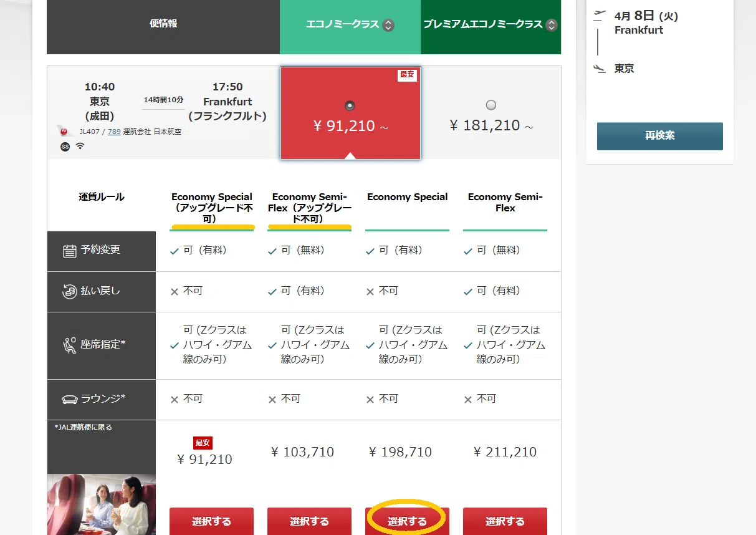Click the ¥ 103,710 price
756x535 pixels.
[302, 452]
